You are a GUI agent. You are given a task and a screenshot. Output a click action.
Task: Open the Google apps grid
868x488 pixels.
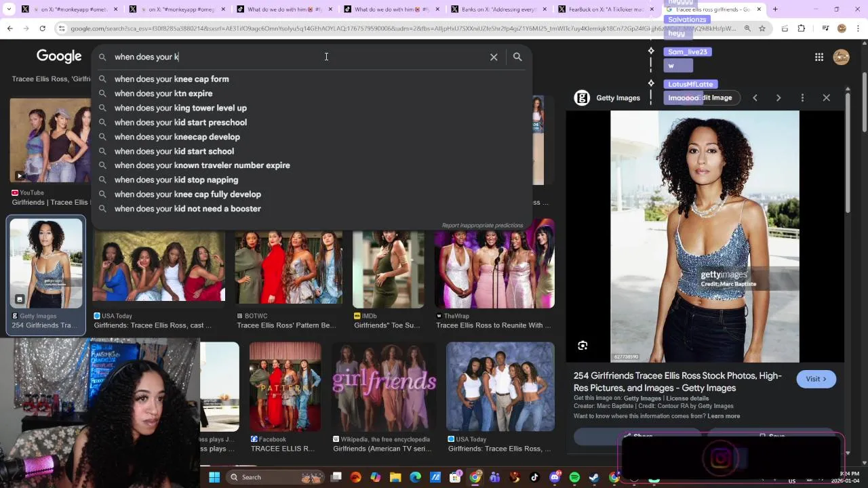click(x=819, y=57)
